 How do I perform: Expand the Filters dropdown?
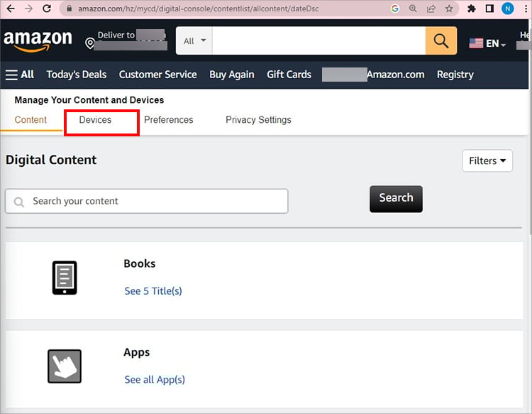487,160
